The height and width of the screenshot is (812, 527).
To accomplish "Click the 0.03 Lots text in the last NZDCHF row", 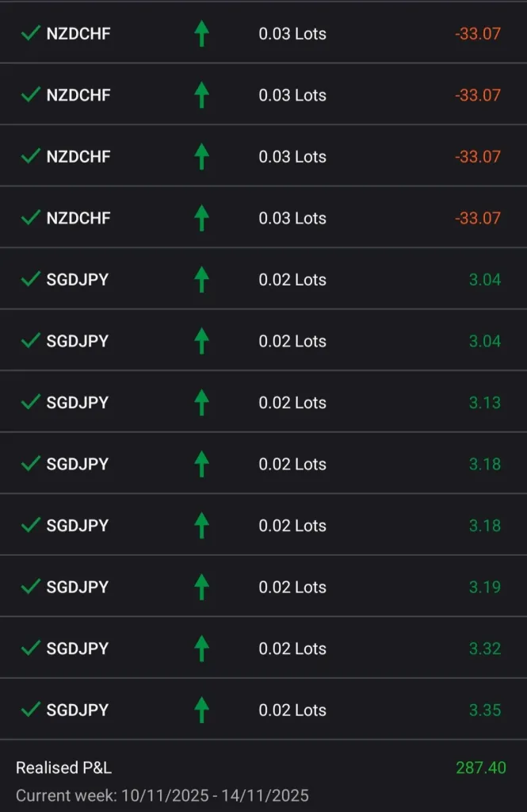I will point(292,218).
